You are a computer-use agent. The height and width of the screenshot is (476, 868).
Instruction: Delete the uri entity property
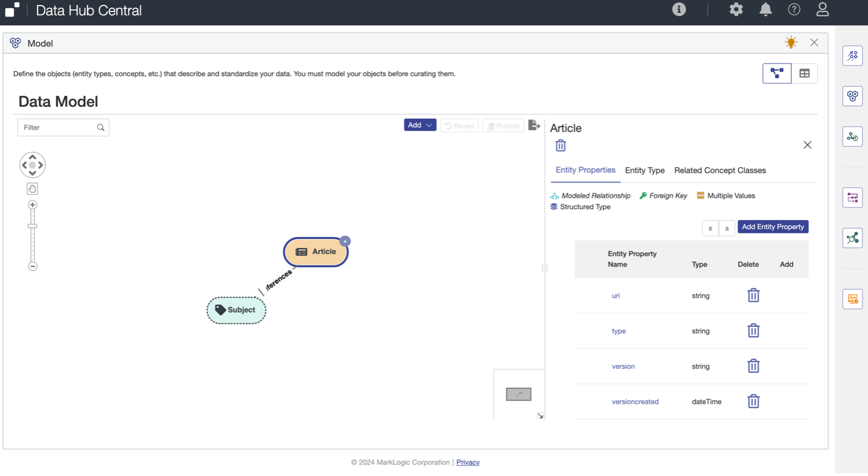(753, 295)
